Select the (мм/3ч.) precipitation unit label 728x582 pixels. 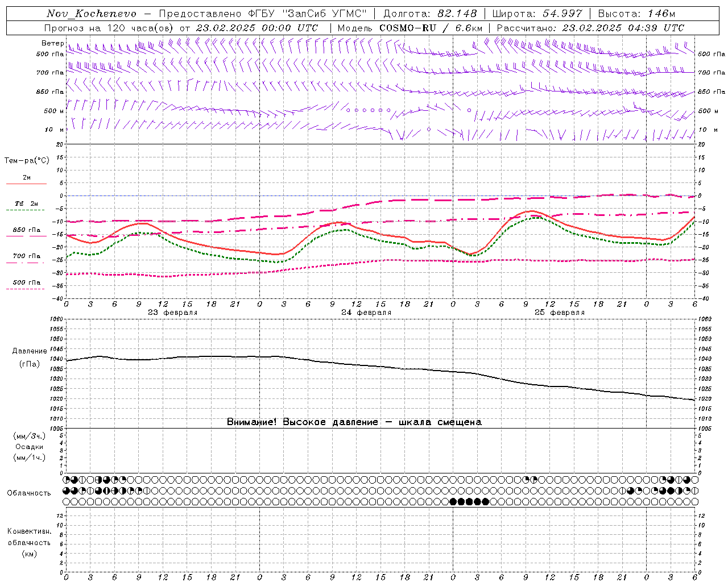coord(30,436)
